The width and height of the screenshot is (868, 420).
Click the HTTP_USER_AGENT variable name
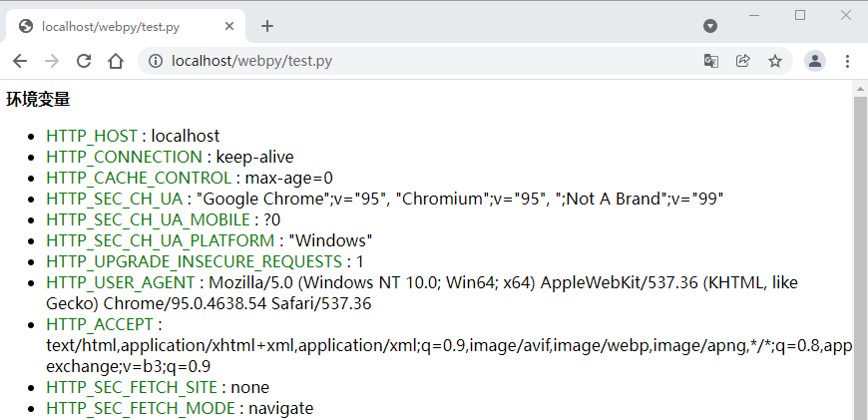pyautogui.click(x=122, y=283)
